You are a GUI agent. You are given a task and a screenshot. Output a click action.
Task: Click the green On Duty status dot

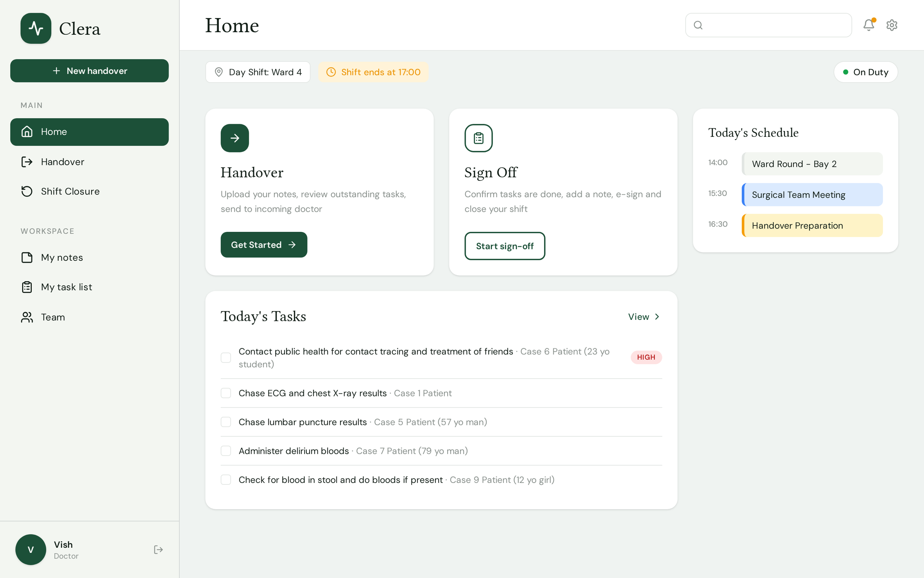point(845,72)
